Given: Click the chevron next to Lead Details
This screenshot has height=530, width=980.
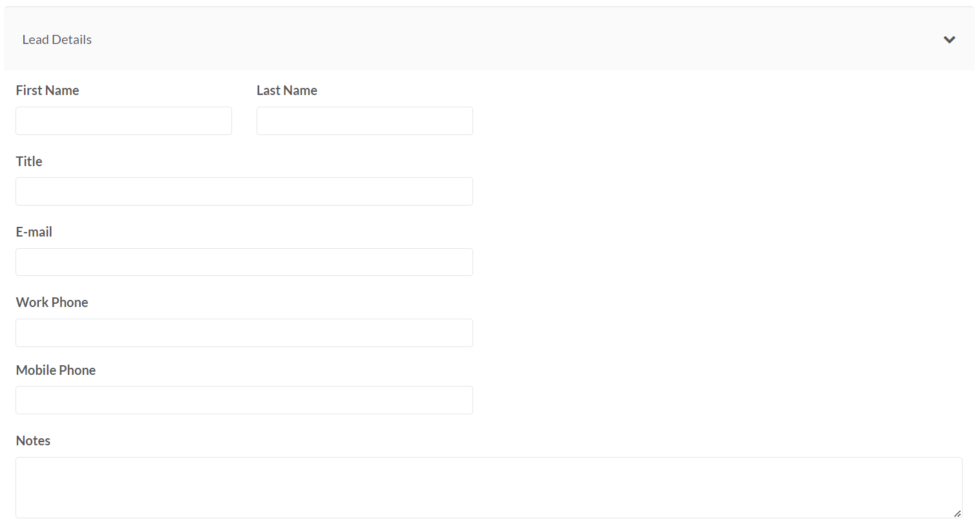Looking at the screenshot, I should 950,39.
